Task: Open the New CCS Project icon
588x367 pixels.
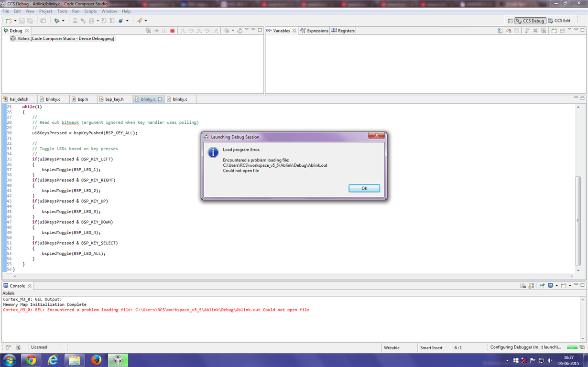Action: tap(8, 21)
